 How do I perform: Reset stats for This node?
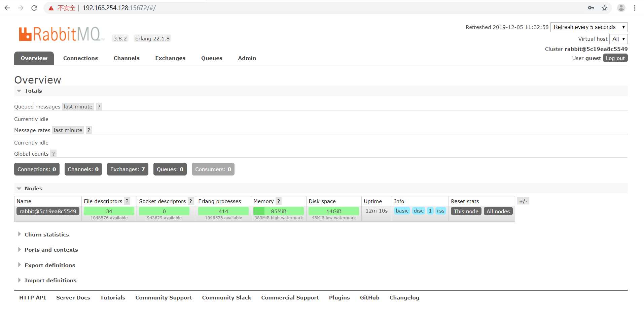point(466,211)
